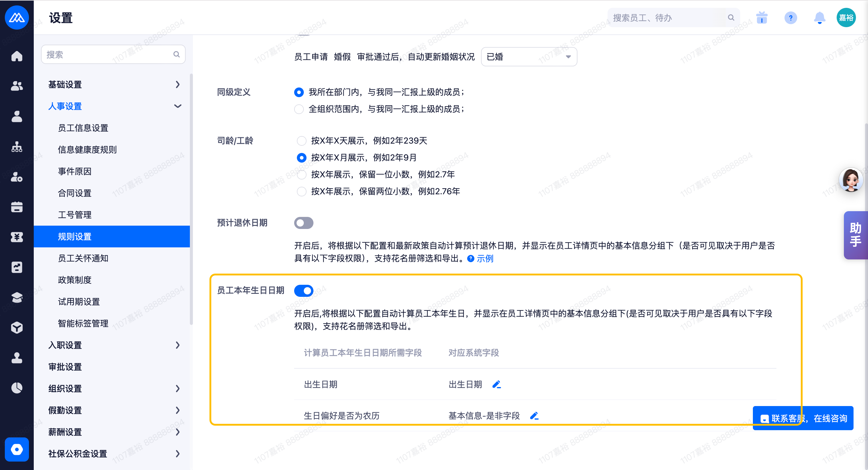Click the help question mark icon

pos(791,17)
